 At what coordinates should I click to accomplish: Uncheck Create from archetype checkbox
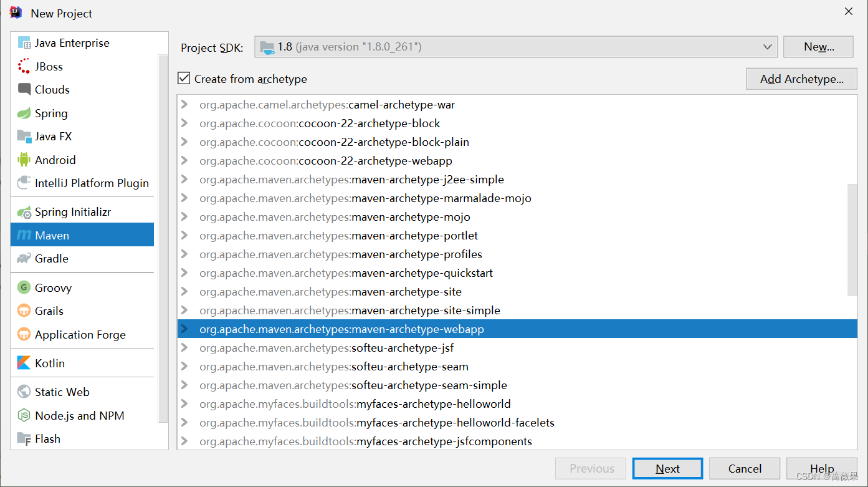[184, 79]
